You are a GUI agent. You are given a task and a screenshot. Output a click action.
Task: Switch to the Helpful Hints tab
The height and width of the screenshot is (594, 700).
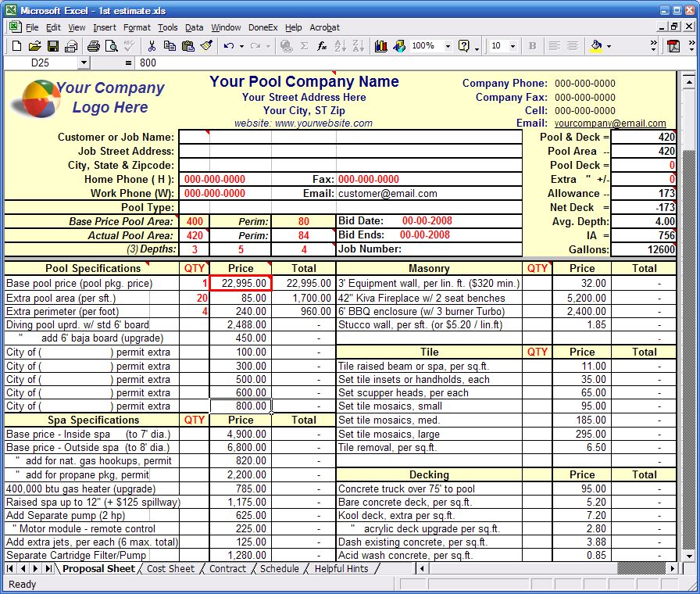(x=341, y=568)
